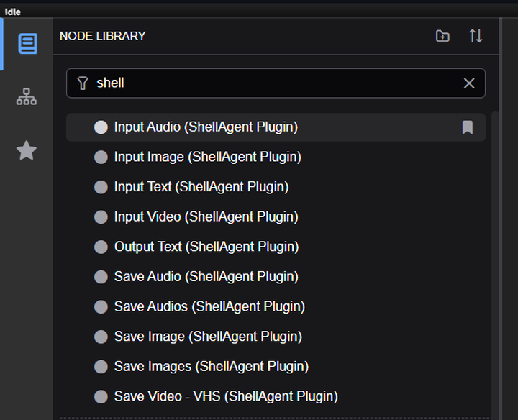
Task: Click the circle icon beside Save Audio
Action: pyautogui.click(x=101, y=277)
